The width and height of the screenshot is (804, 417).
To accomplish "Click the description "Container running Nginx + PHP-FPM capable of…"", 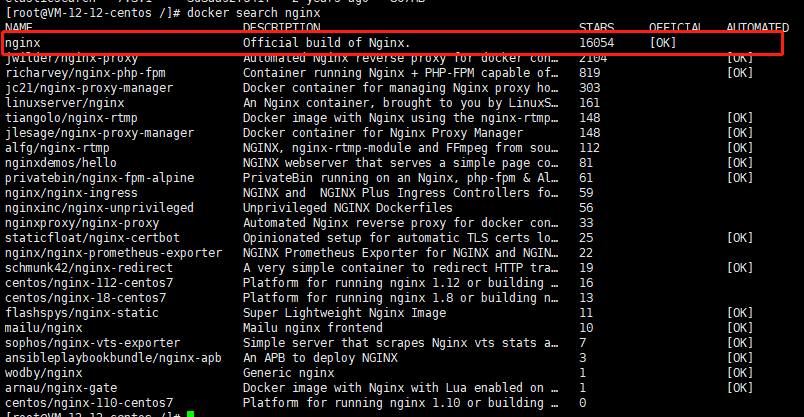I will [x=400, y=73].
